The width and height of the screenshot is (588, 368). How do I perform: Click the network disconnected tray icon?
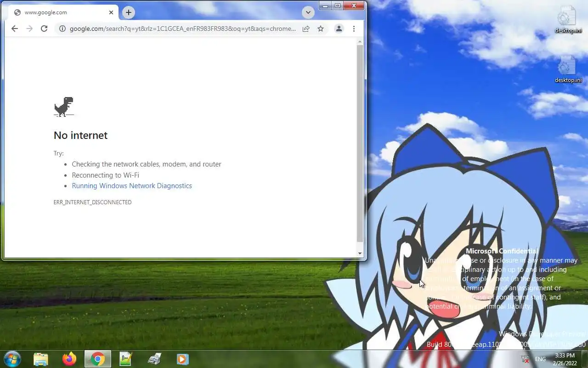click(525, 359)
